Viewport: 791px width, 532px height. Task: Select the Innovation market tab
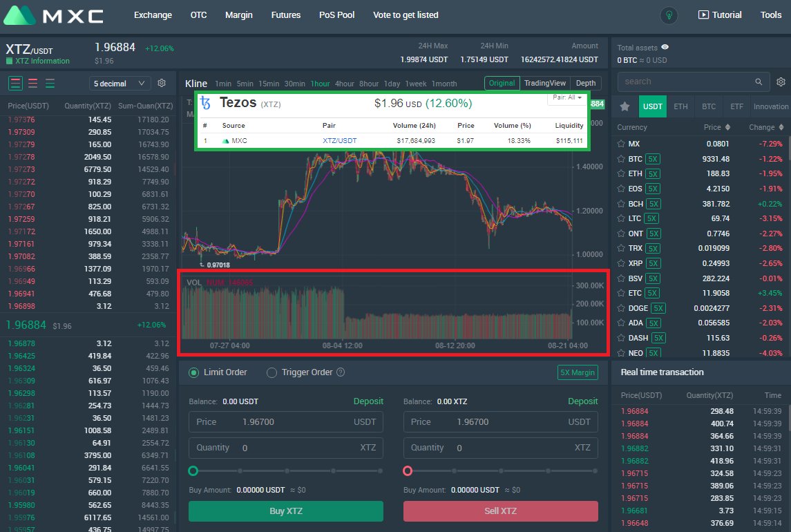(770, 106)
